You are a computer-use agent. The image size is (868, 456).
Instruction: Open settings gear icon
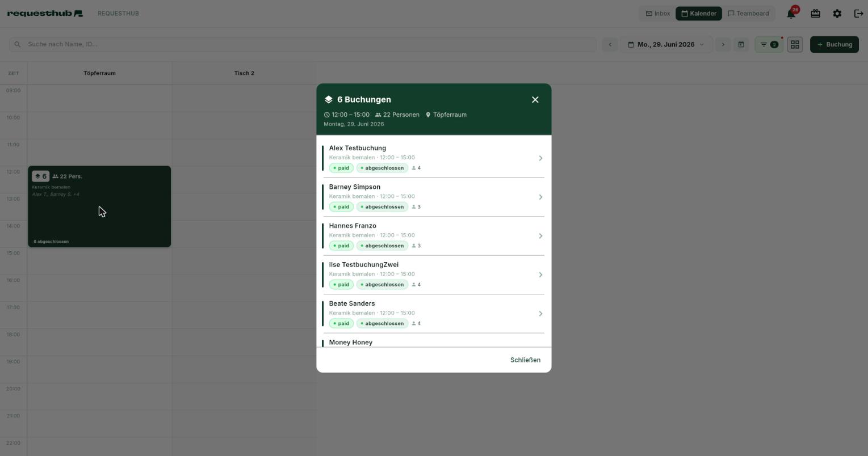(837, 14)
